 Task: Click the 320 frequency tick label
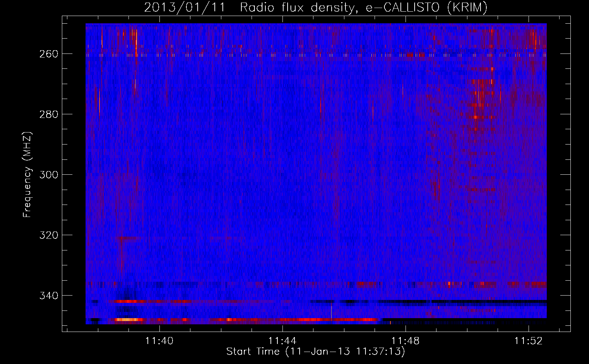[49, 235]
